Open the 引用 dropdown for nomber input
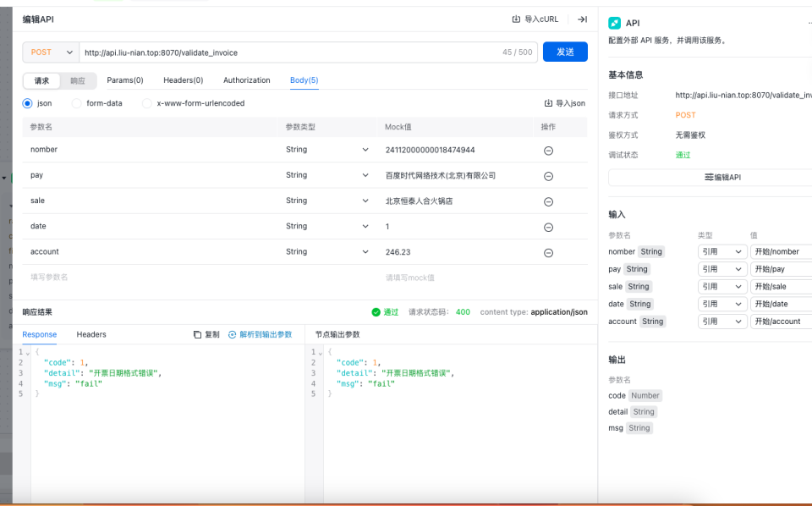Viewport: 812px width, 506px height. point(722,251)
